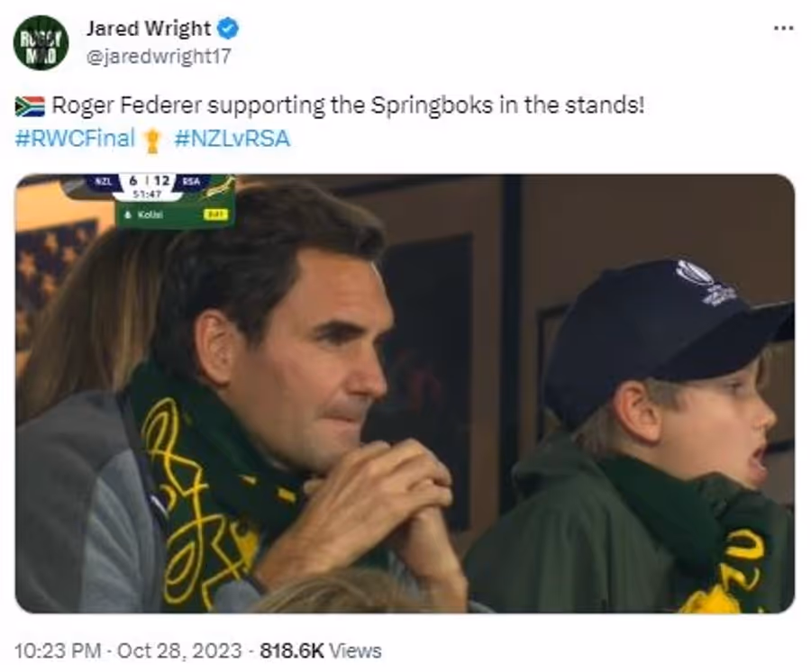Open the #NZLvRSA hashtag
This screenshot has width=811, height=672.
pos(232,139)
